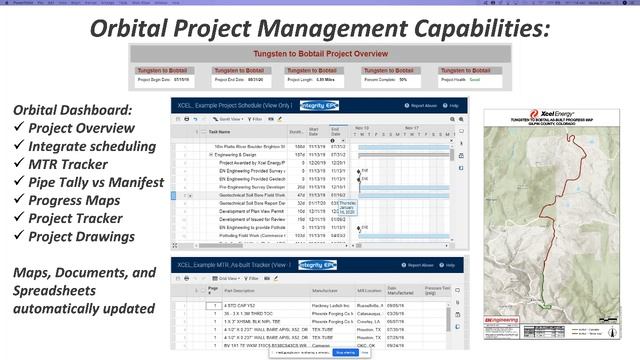Viewport: 640px width, 360px height.
Task: Click Tungsten to Bobtail Project Overview banner
Action: tap(320, 53)
